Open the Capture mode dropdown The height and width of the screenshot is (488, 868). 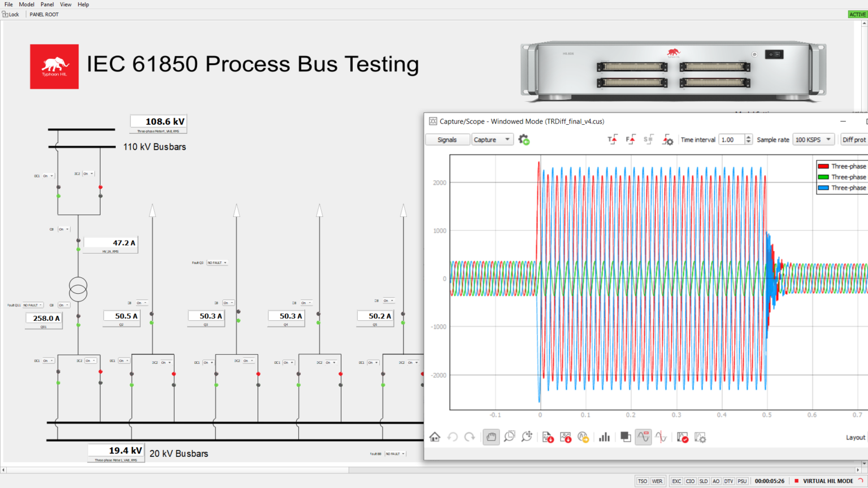[492, 139]
